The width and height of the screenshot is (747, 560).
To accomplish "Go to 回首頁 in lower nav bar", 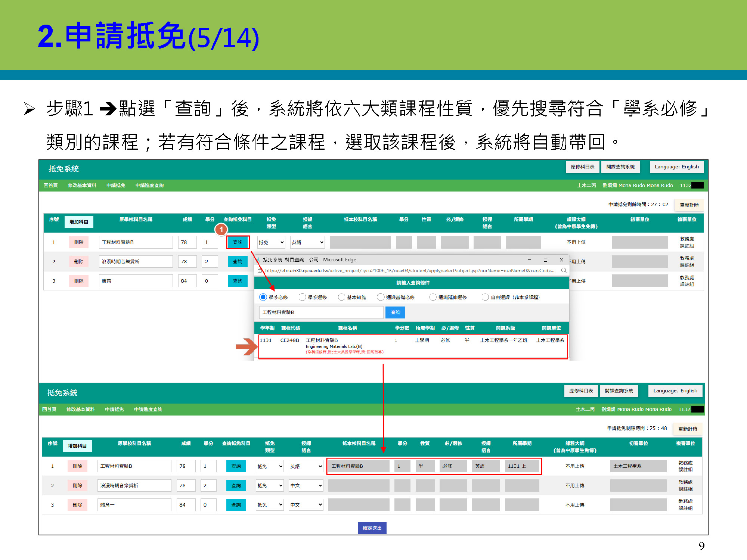I will (x=49, y=410).
